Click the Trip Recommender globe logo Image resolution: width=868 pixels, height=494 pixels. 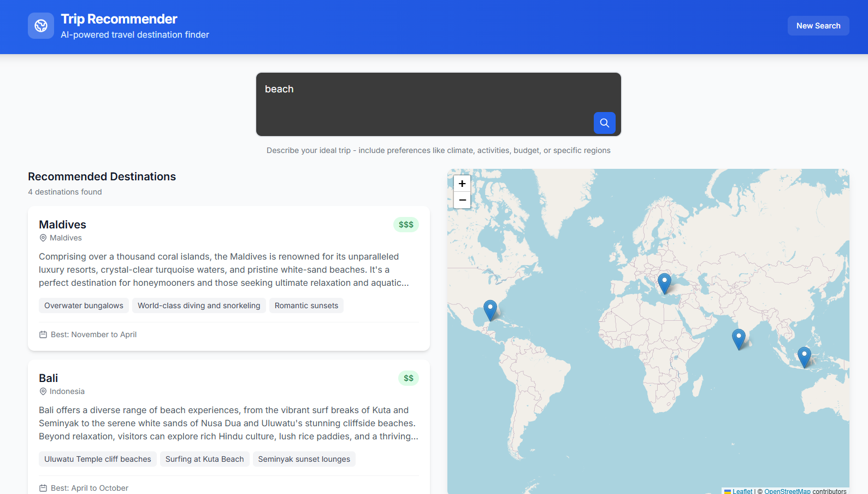click(41, 26)
